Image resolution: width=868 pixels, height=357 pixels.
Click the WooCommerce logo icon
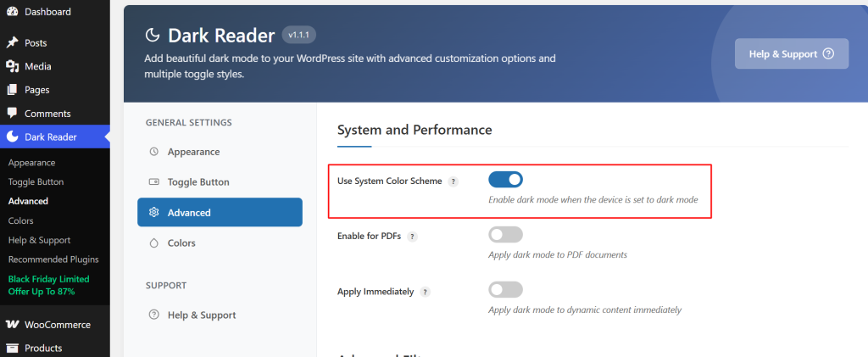point(12,325)
